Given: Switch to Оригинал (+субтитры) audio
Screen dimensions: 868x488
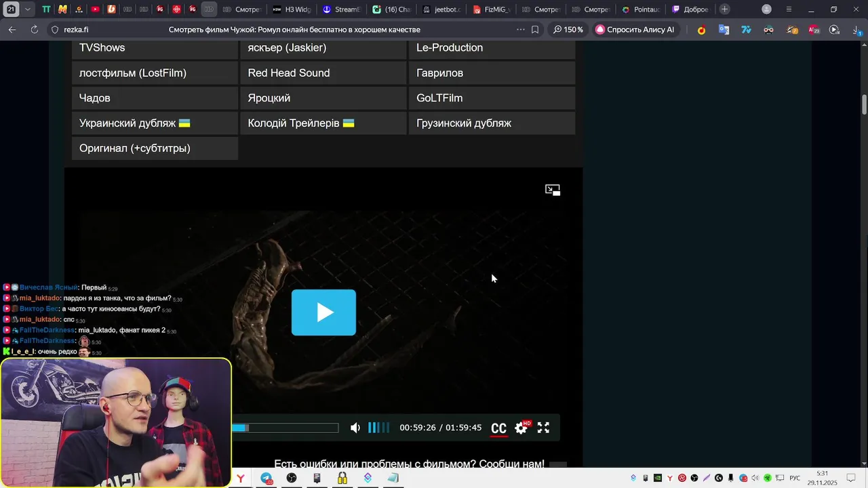Looking at the screenshot, I should pos(155,148).
